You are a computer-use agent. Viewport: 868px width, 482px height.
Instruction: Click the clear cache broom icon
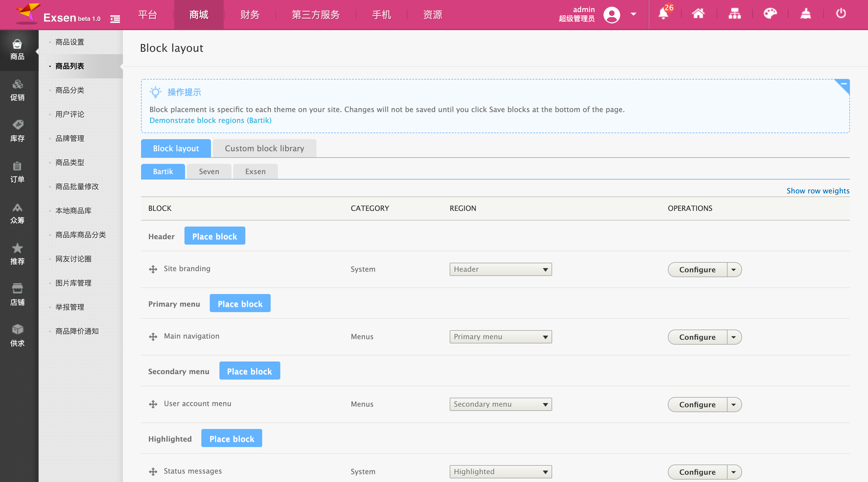click(805, 14)
